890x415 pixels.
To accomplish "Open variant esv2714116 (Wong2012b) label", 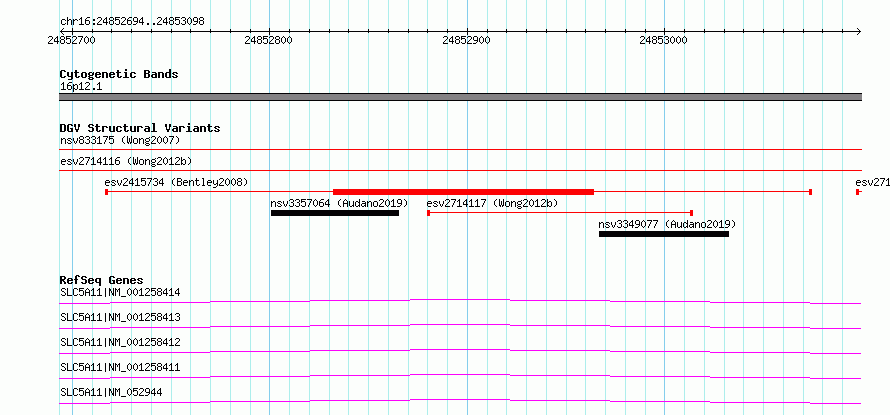I will point(126,161).
